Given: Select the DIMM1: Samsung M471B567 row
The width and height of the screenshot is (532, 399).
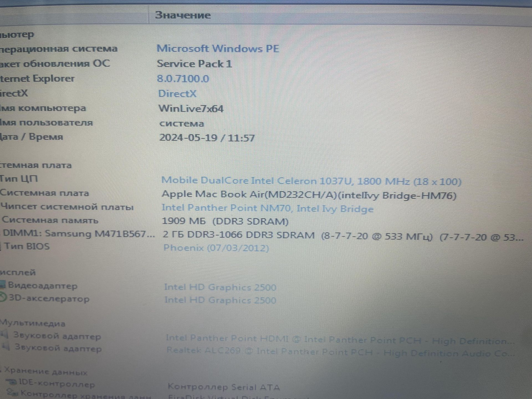Looking at the screenshot, I should coord(79,234).
